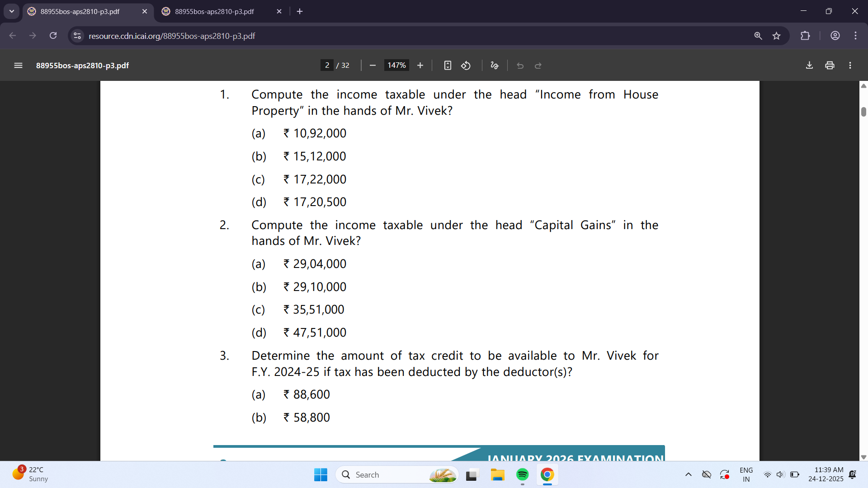Click scrollbar up arrow
Viewport: 868px width, 488px height.
click(863, 86)
